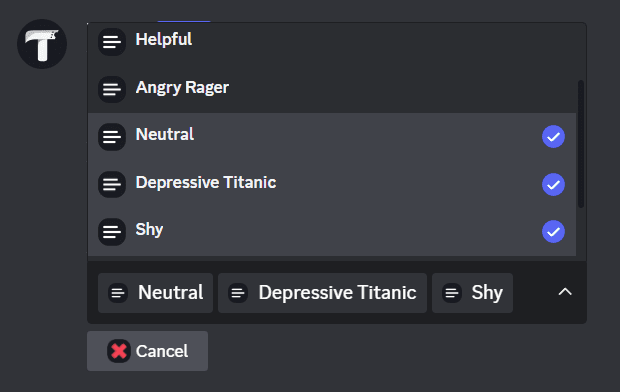Uncheck the Neutral checkmark
Screen dimensions: 620x392
553,136
